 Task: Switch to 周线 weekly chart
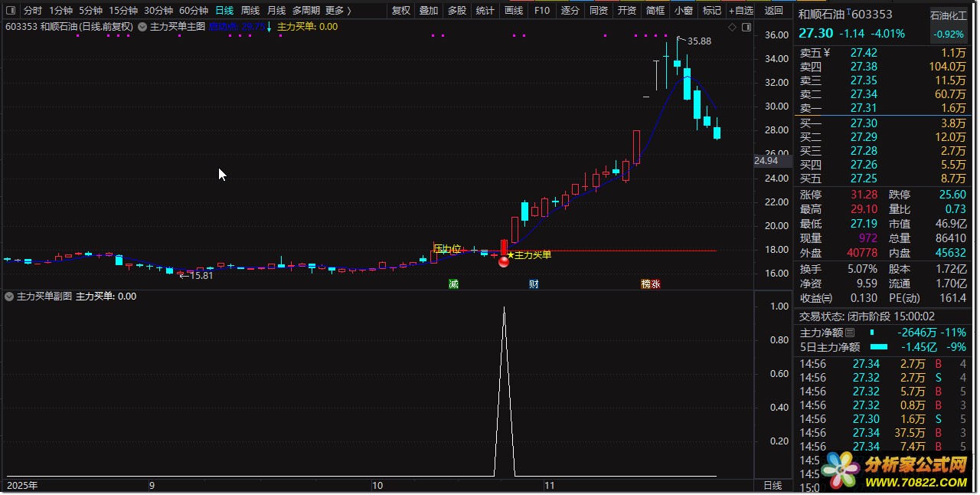pos(250,11)
